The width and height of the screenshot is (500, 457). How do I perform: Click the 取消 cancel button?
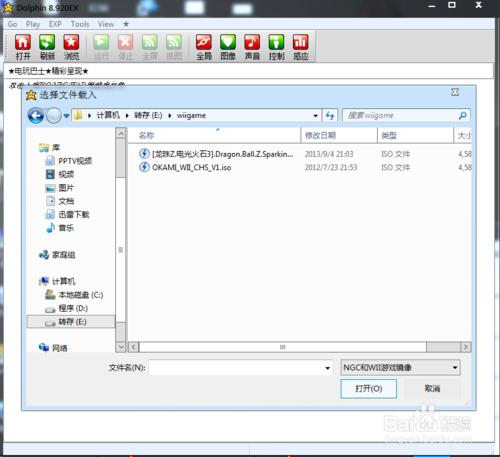point(432,389)
